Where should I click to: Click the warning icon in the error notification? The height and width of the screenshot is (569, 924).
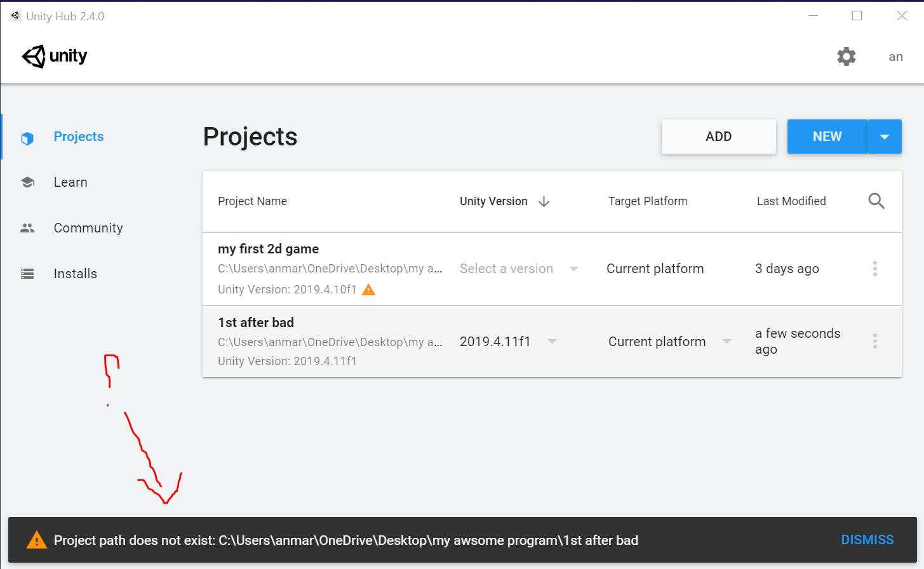[37, 540]
